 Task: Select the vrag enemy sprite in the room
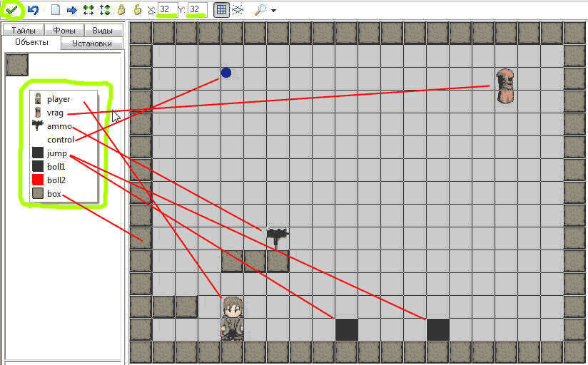tap(505, 86)
